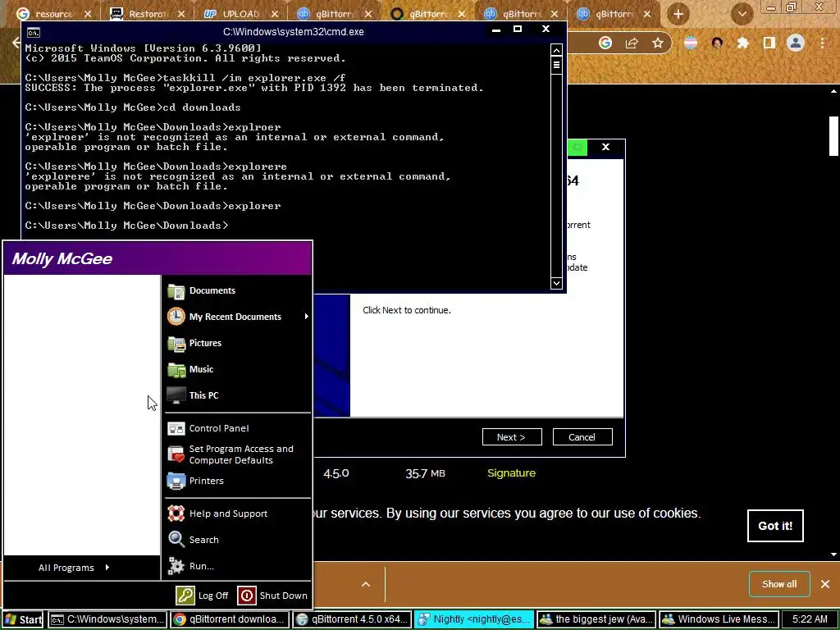Click the Log Off button

tap(202, 596)
